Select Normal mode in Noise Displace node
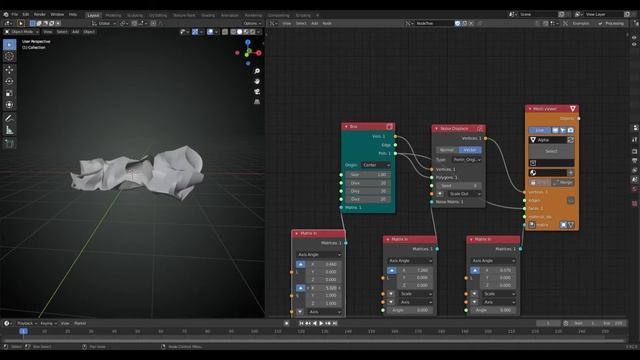This screenshot has width=640, height=360. [x=447, y=150]
